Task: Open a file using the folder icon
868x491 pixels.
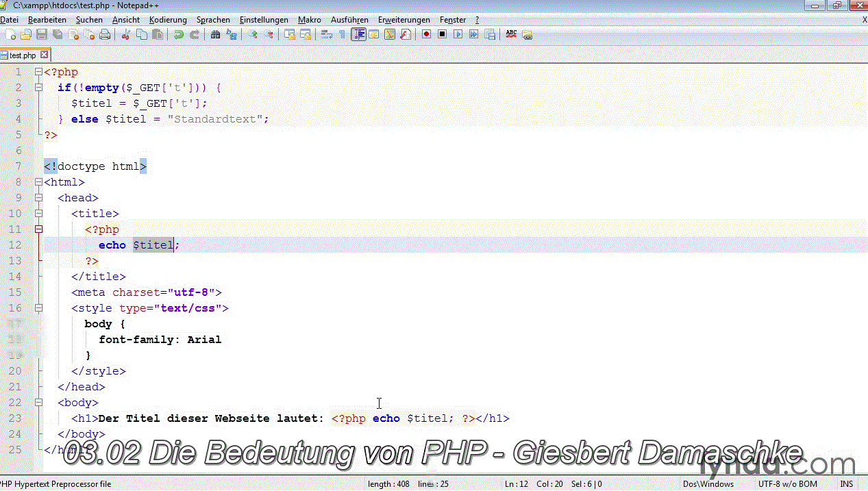Action: tap(26, 34)
